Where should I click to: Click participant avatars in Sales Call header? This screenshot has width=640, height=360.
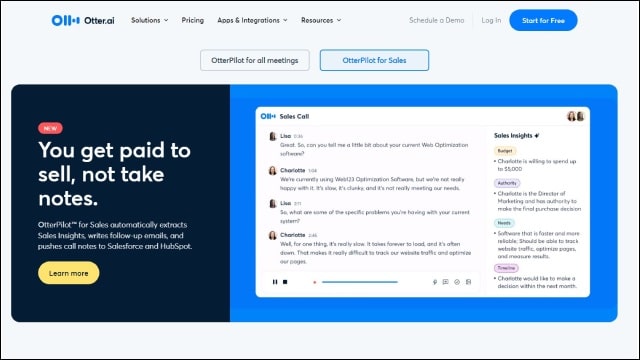pos(576,116)
